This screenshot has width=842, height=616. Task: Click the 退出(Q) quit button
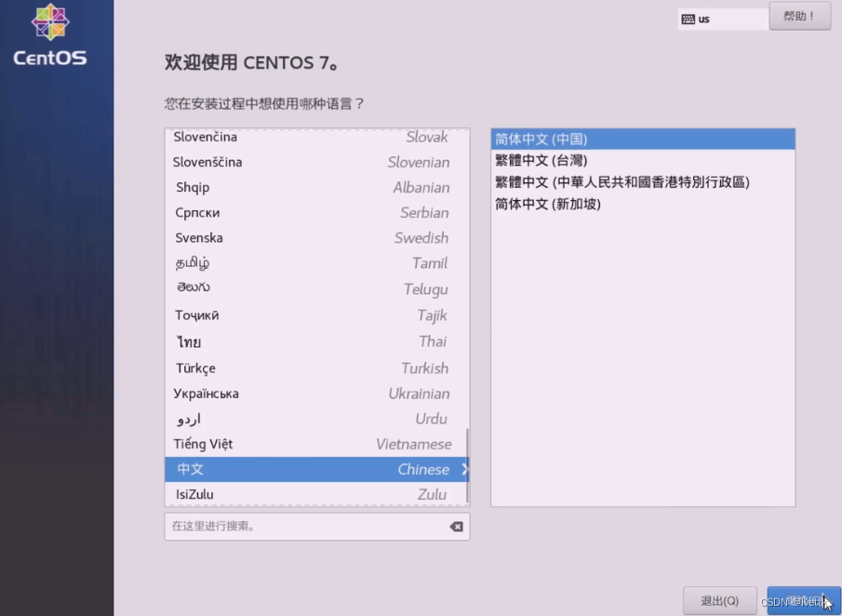click(x=720, y=600)
